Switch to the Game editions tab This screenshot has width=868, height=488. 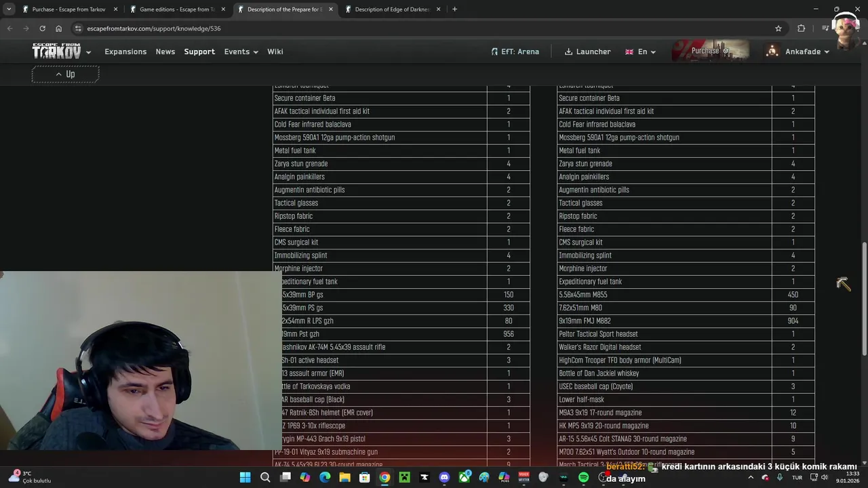[x=177, y=9]
